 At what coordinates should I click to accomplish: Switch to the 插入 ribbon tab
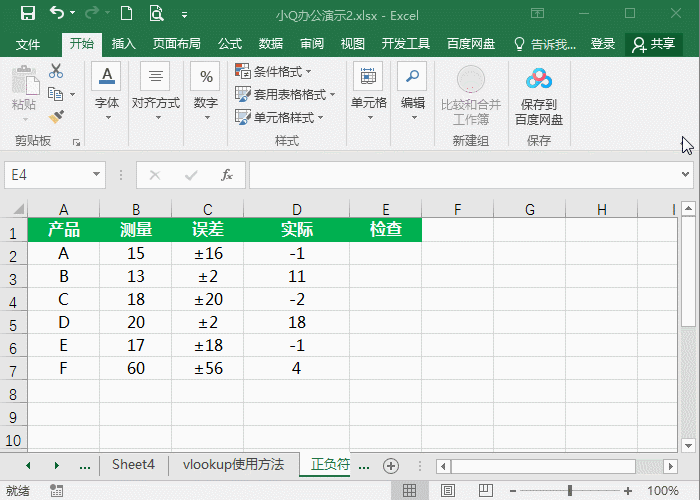coord(123,44)
